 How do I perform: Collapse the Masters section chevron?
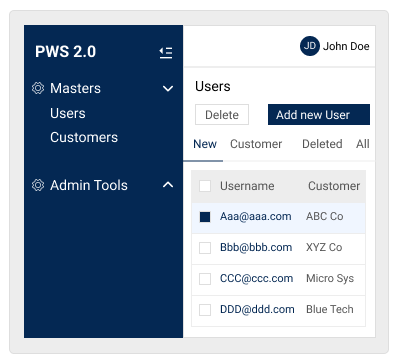(168, 89)
